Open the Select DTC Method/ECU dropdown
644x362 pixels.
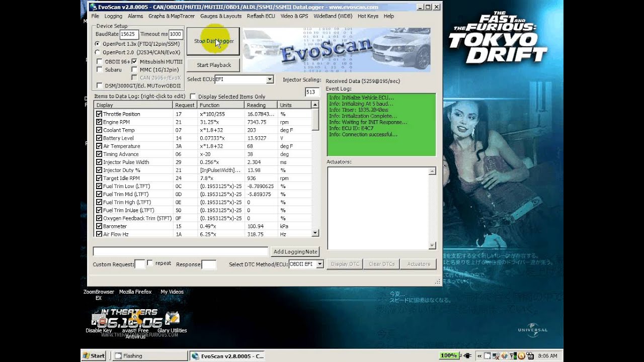[319, 264]
